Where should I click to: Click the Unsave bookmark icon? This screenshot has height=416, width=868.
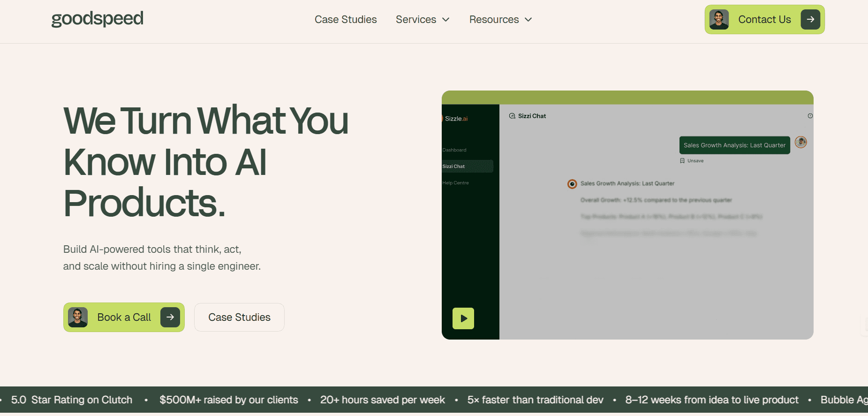coord(682,161)
